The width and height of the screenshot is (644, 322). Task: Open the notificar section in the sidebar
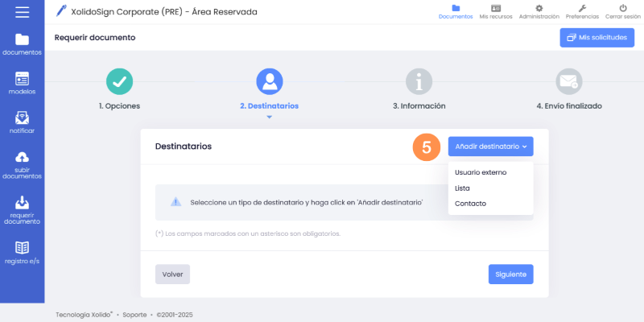(23, 123)
